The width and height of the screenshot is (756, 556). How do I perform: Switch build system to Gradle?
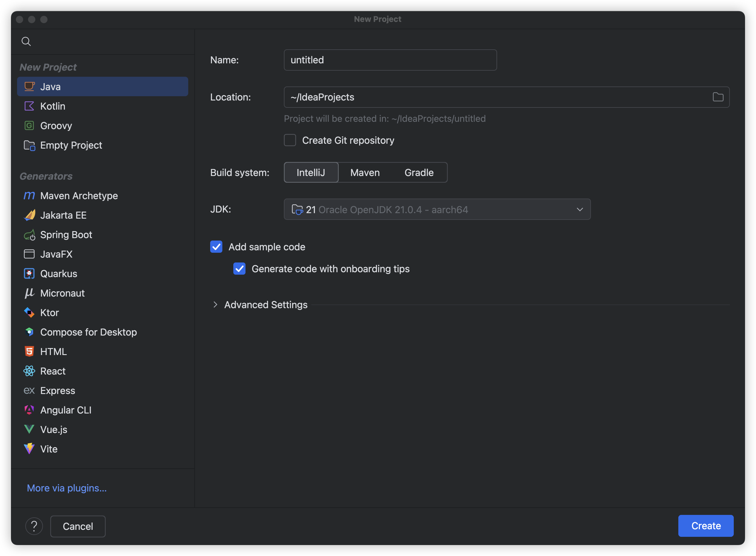(419, 173)
